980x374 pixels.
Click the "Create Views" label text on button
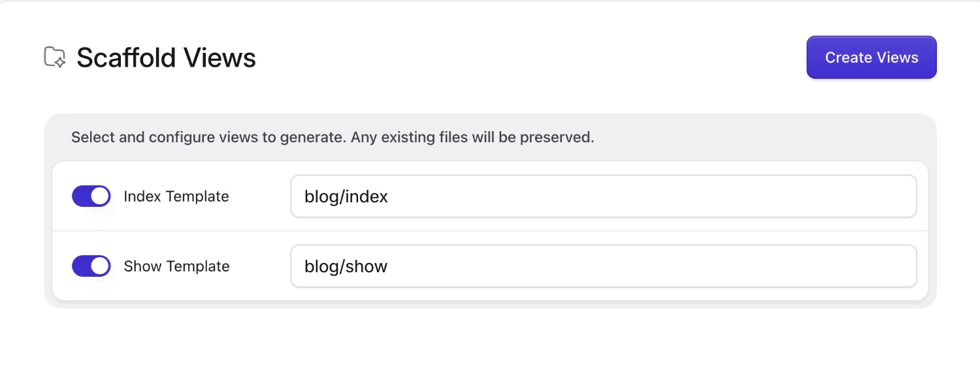click(872, 57)
